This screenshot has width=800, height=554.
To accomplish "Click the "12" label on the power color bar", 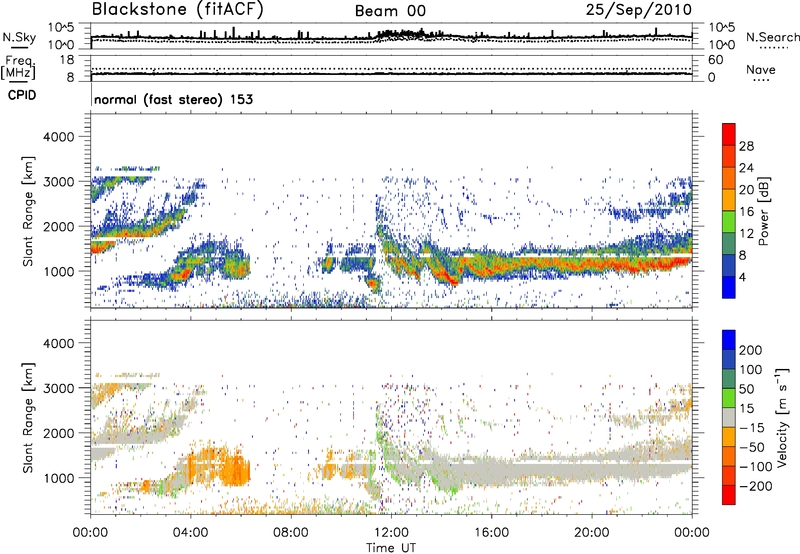I will point(746,234).
